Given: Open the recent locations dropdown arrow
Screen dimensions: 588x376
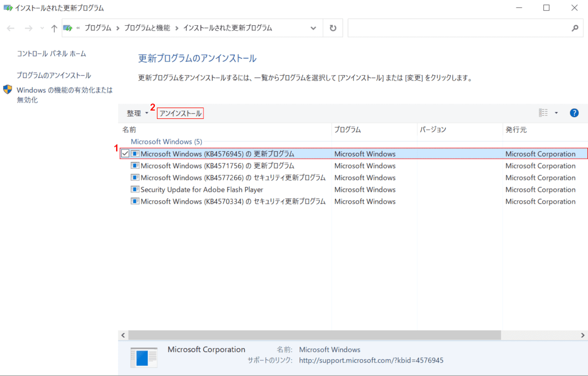Looking at the screenshot, I should point(41,28).
